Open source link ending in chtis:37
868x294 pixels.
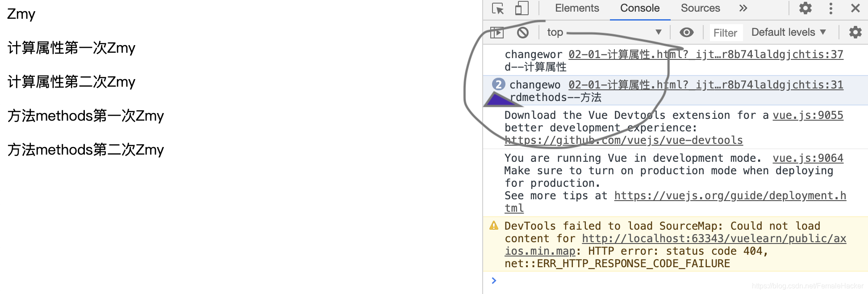click(x=706, y=55)
